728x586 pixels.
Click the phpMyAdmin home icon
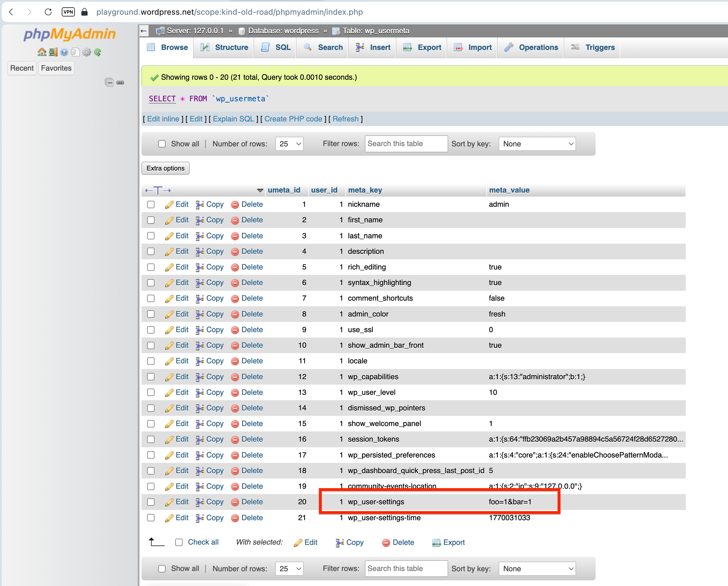pos(42,52)
